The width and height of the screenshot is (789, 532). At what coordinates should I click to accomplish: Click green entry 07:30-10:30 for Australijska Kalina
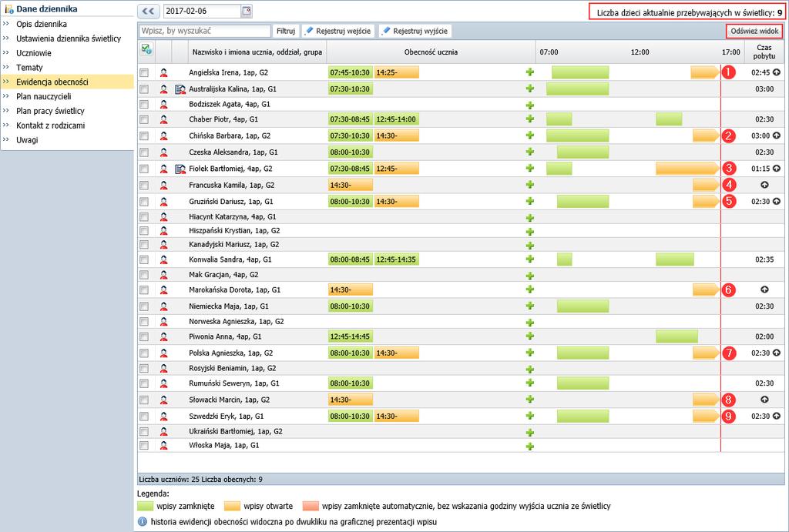[351, 89]
